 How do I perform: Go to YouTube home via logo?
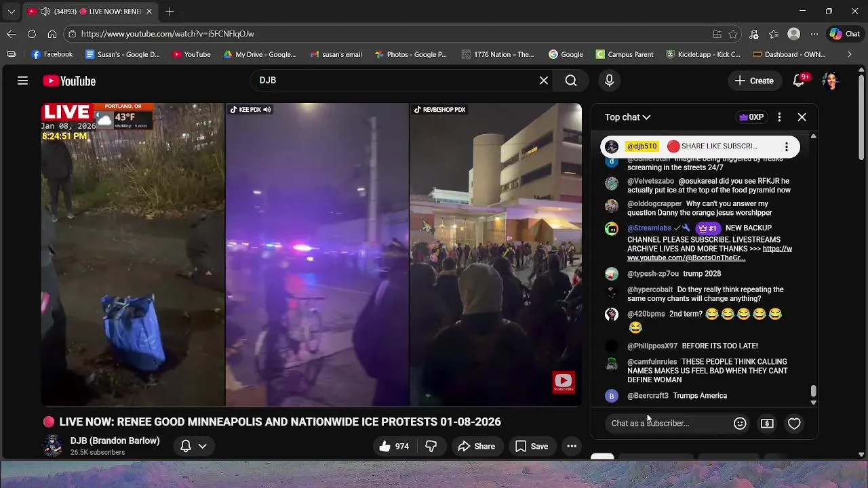[x=69, y=81]
